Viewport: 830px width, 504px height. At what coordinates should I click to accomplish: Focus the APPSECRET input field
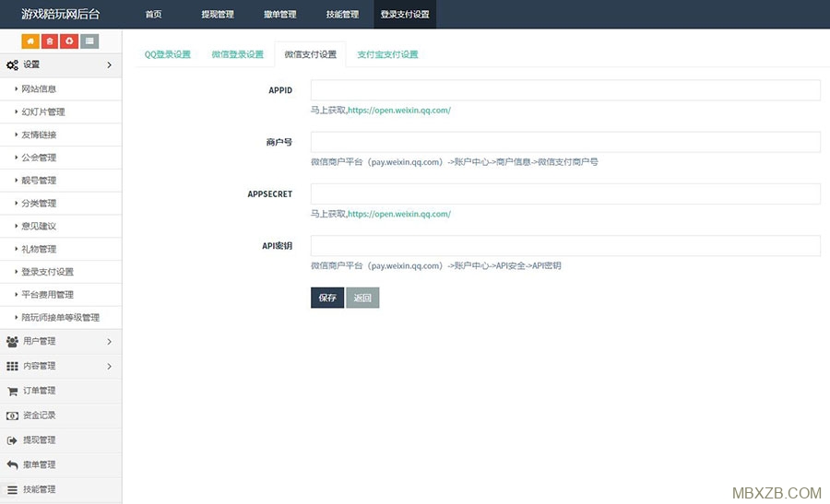(565, 194)
